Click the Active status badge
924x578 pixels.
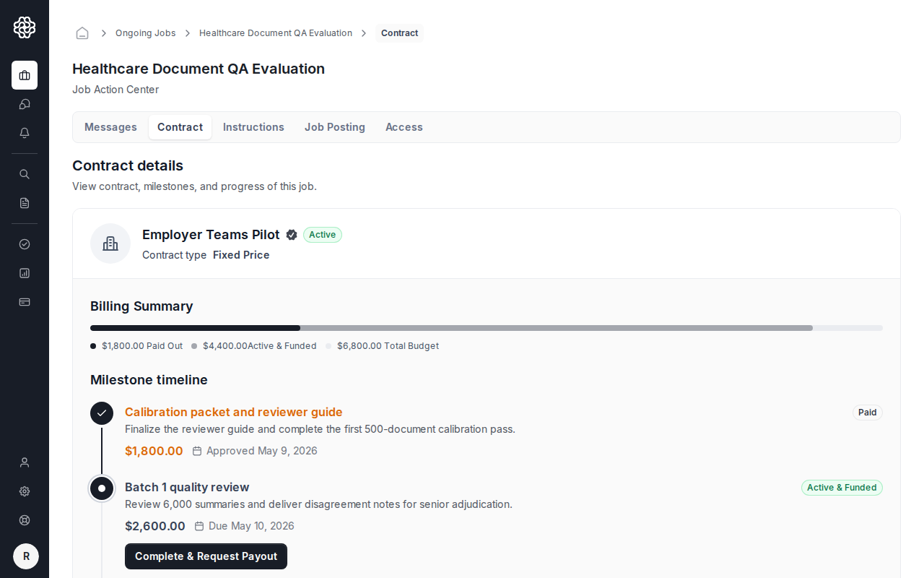pyautogui.click(x=323, y=235)
